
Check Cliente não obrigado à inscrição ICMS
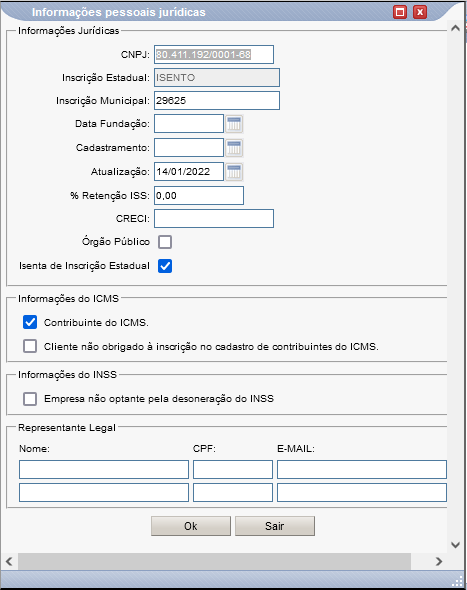[x=30, y=346]
